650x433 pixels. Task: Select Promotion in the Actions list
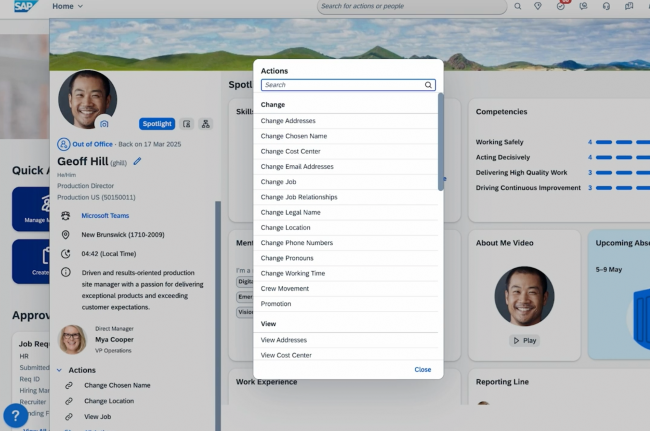(x=276, y=304)
